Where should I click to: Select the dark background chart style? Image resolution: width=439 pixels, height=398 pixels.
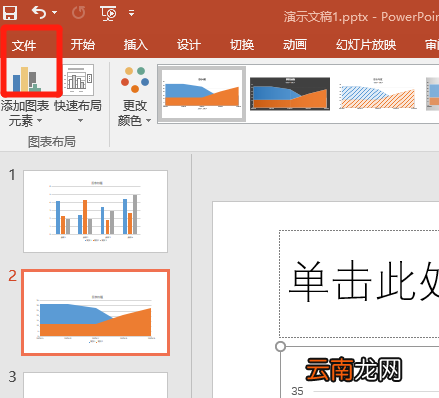pyautogui.click(x=290, y=94)
